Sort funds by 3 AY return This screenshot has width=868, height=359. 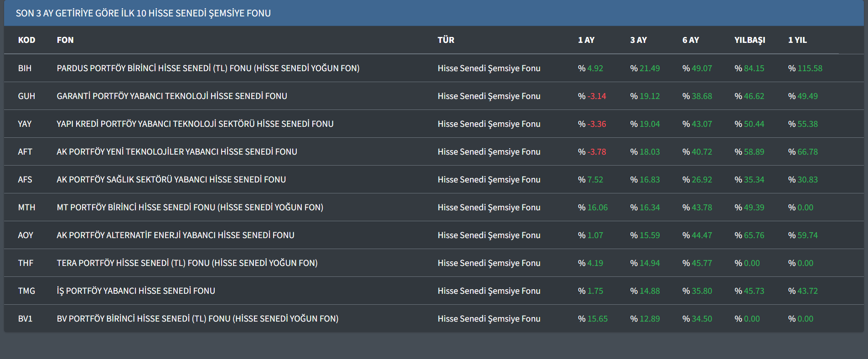click(x=638, y=40)
